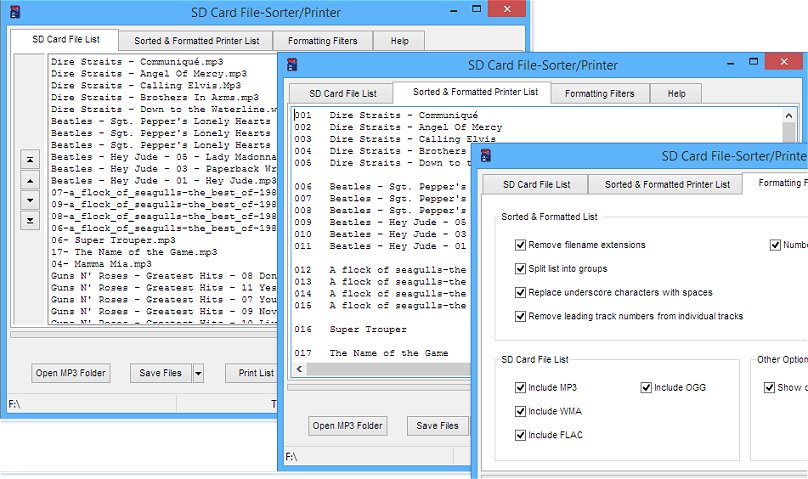
Task: Disable Include OGG file type
Action: pos(646,388)
